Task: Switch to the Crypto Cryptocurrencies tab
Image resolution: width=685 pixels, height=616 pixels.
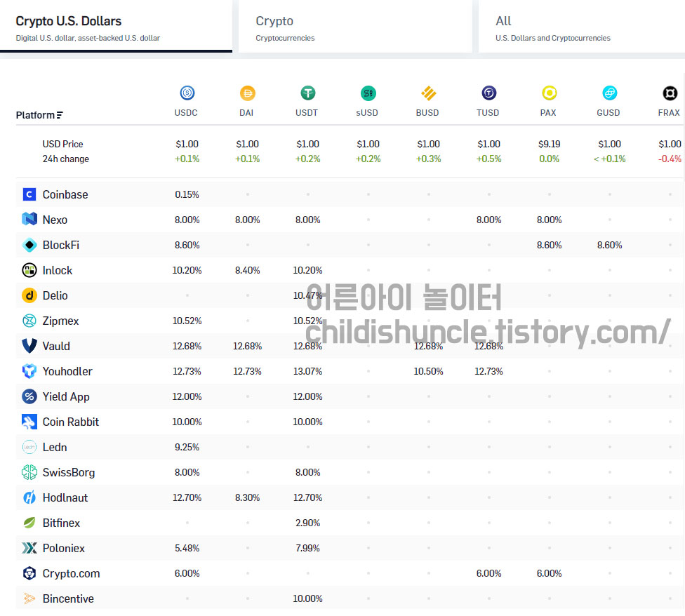Action: tap(355, 26)
